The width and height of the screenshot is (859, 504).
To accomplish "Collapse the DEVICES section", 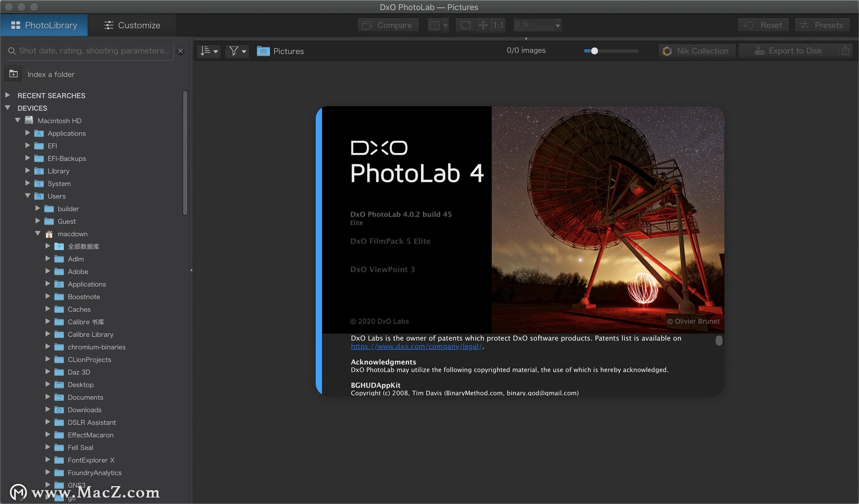I will (x=8, y=108).
